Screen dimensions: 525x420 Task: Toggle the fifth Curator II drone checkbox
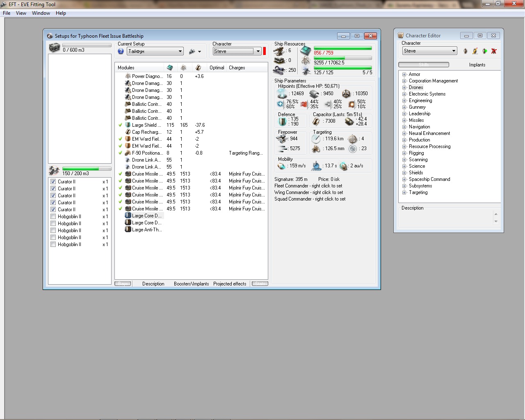tap(53, 210)
